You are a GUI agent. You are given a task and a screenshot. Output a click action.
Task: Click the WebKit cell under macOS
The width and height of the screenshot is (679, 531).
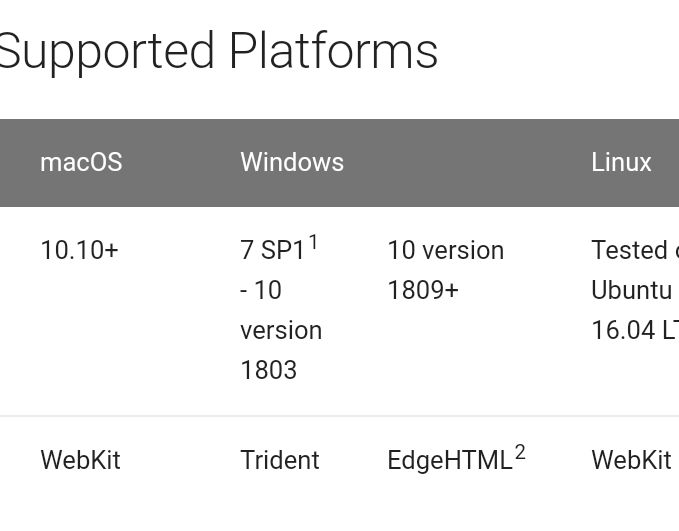(81, 460)
